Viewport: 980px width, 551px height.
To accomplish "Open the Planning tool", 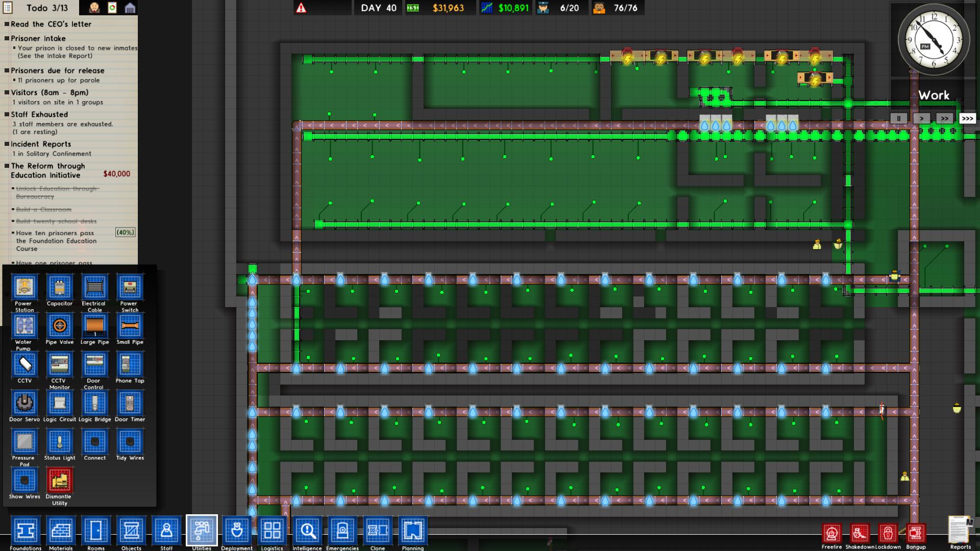I will (x=413, y=531).
